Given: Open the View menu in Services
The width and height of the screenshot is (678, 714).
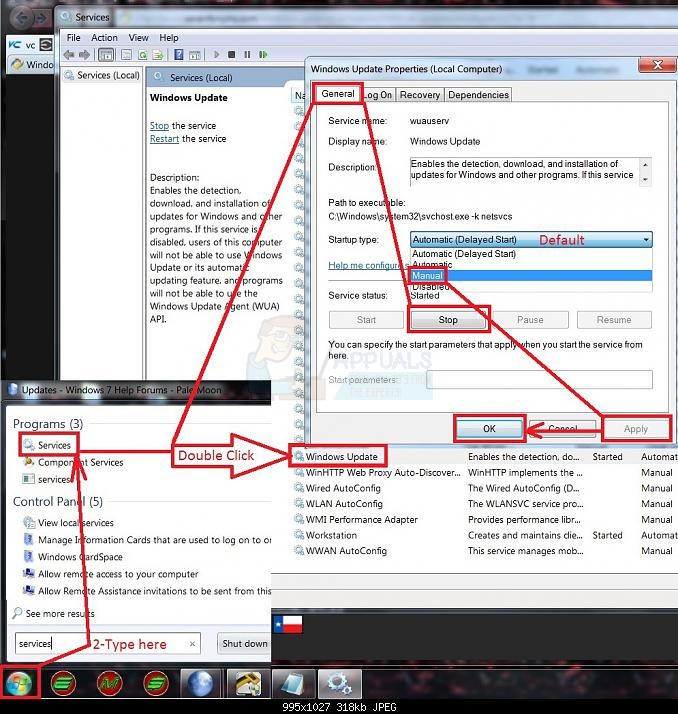Looking at the screenshot, I should pos(138,38).
